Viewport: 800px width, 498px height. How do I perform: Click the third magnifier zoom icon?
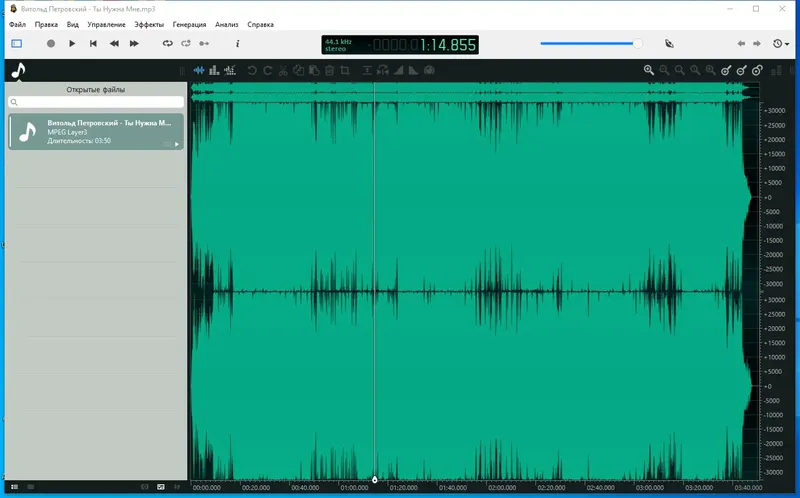point(680,70)
